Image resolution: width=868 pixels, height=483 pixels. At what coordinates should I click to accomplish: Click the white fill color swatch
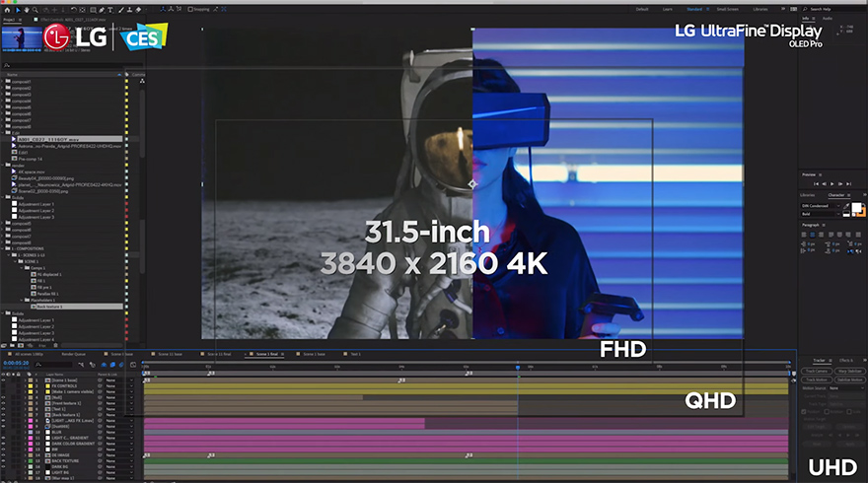coord(856,207)
